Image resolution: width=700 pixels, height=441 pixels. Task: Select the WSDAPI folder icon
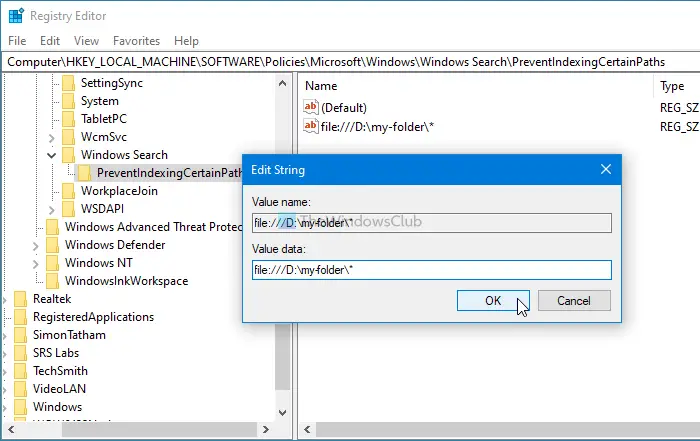(68, 209)
